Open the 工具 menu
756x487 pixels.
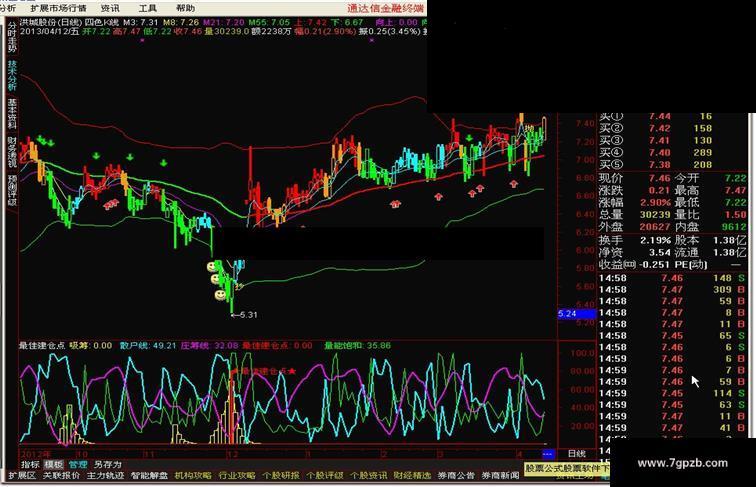click(148, 8)
